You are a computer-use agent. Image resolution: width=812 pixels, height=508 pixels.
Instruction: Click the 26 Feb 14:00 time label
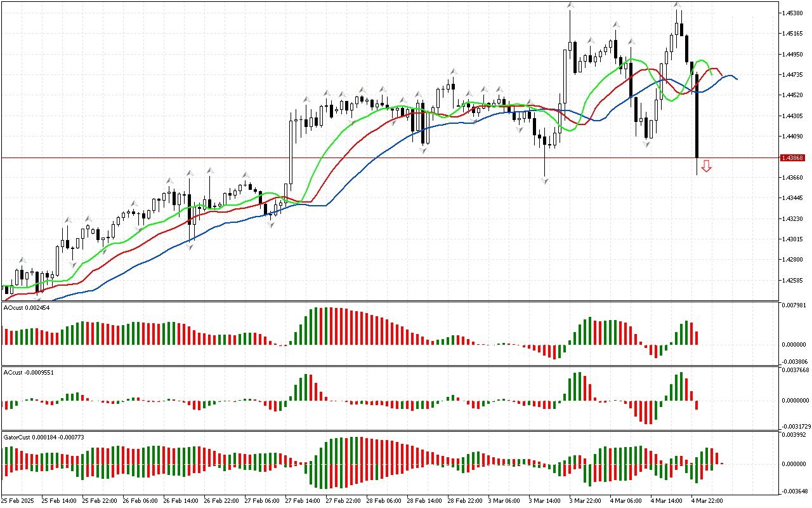[x=181, y=500]
